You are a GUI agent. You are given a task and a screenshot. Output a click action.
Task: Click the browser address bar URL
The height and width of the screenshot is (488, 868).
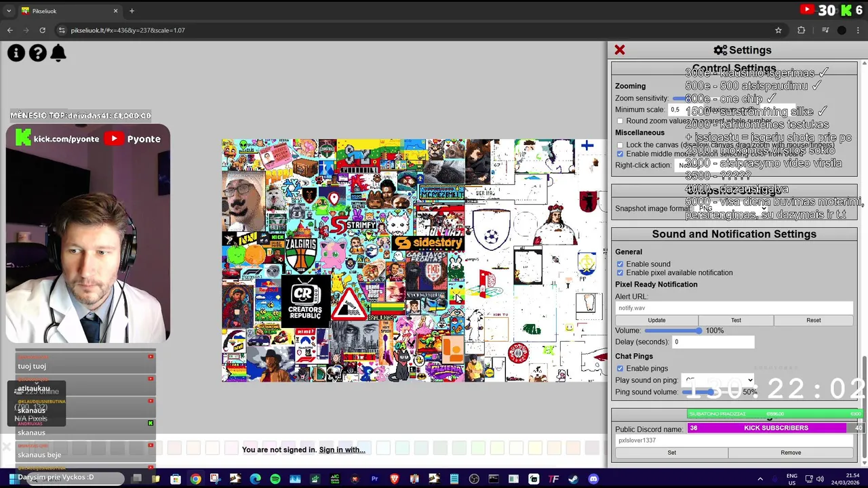127,30
